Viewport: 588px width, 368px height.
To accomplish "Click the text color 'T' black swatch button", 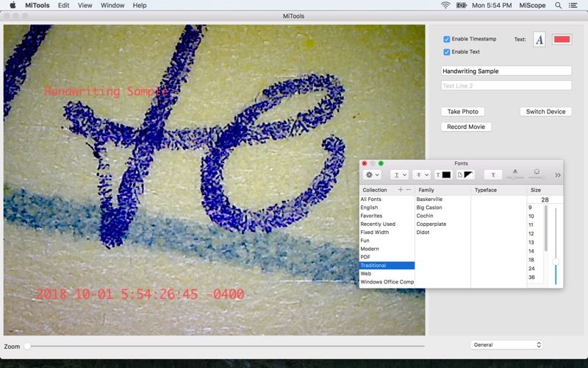I will pos(442,175).
